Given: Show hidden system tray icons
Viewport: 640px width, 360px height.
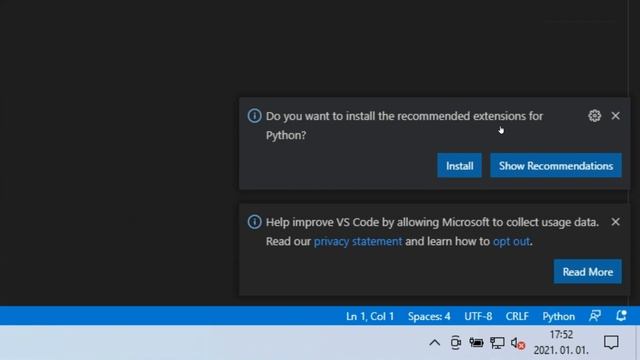Looking at the screenshot, I should [435, 343].
